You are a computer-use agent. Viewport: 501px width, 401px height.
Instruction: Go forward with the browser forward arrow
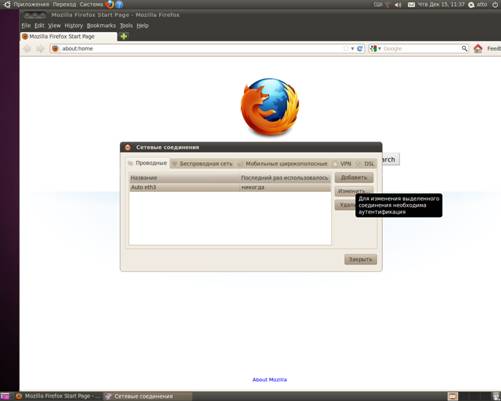[x=40, y=49]
